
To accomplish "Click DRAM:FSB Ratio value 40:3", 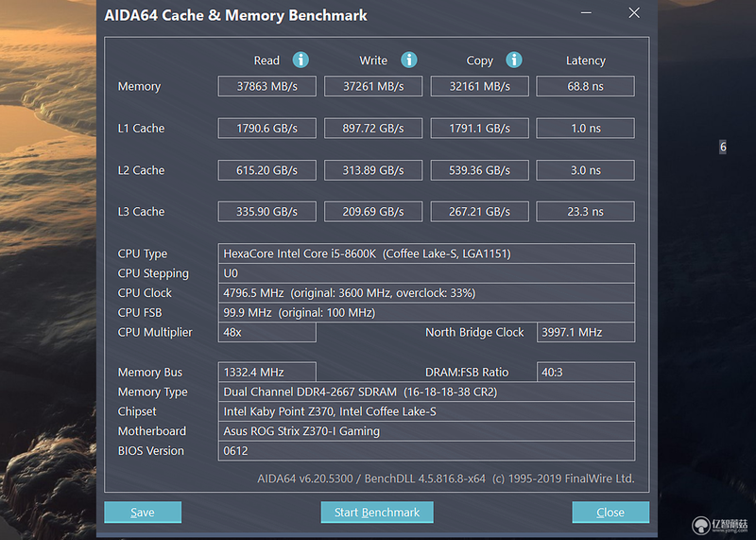I will (586, 372).
